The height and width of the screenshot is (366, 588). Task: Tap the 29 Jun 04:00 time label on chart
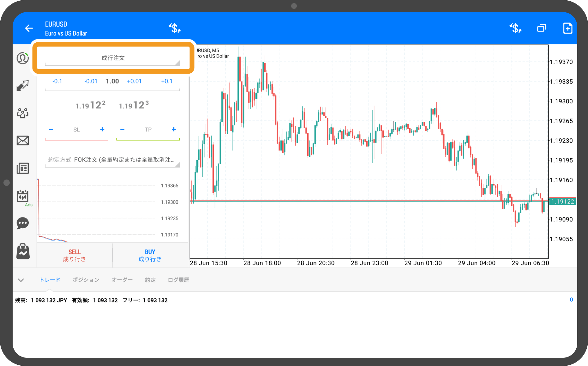477,263
